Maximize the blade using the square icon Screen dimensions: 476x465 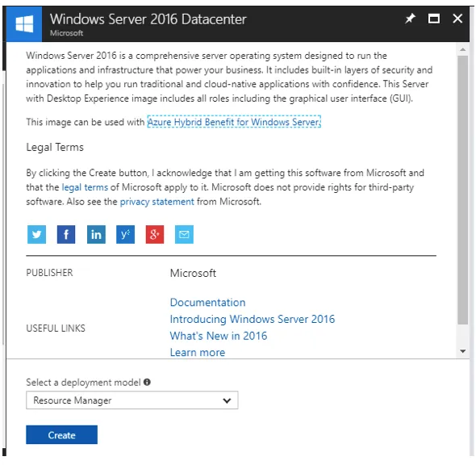(434, 19)
